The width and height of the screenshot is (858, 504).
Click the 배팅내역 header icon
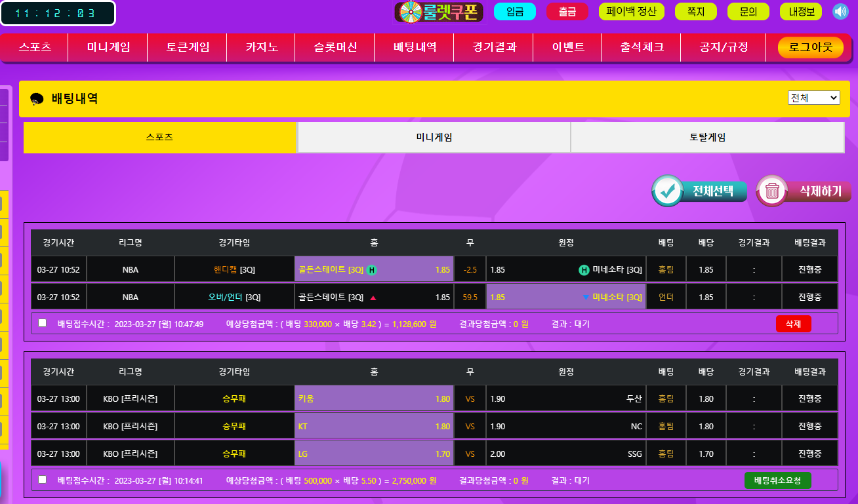37,99
